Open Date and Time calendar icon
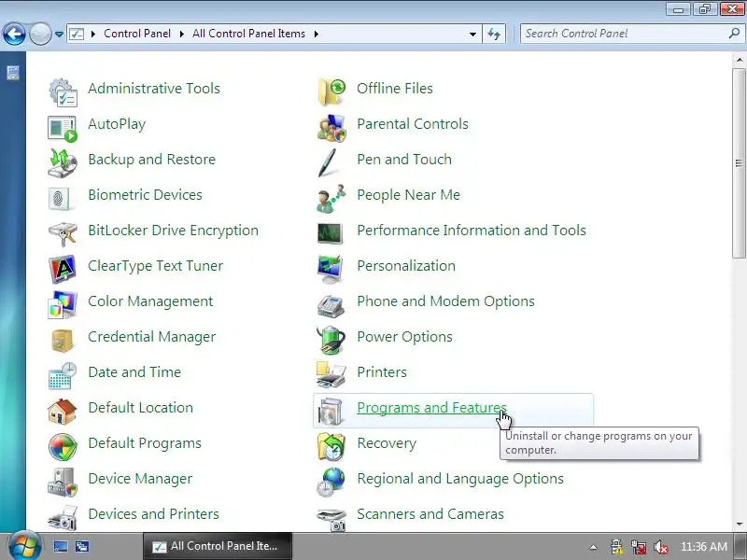The height and width of the screenshot is (560, 747). pyautogui.click(x=63, y=376)
